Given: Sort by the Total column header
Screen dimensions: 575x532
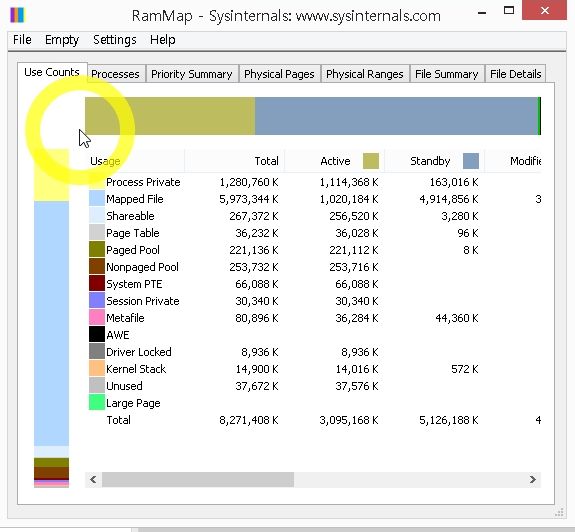Looking at the screenshot, I should pos(235,161).
